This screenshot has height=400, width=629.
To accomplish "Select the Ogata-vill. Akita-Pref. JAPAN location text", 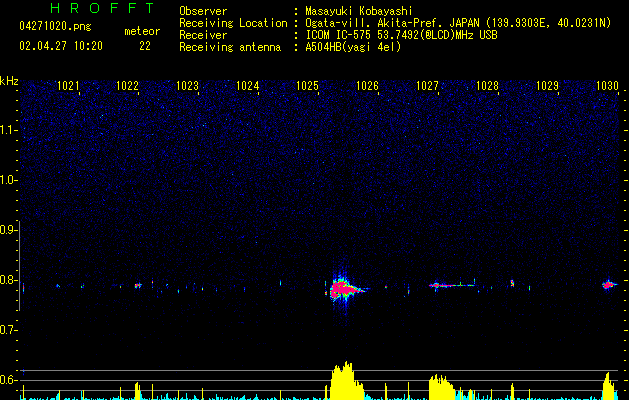I will coord(458,23).
